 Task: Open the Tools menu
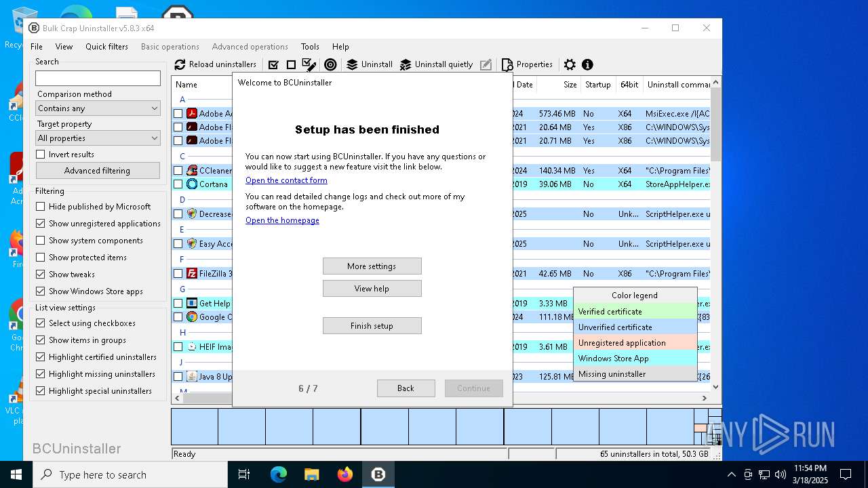click(x=310, y=47)
